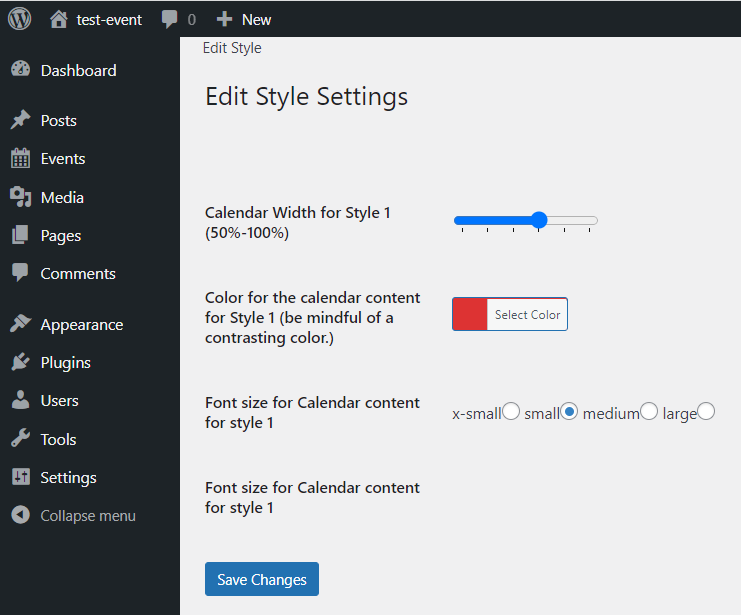Click the Collapse menu label

click(x=88, y=516)
